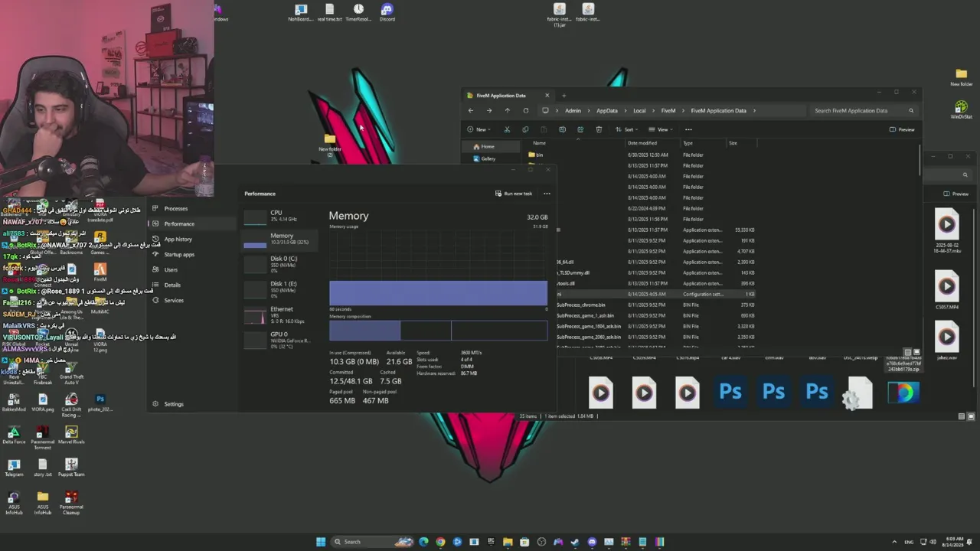Open Users page in Task Manager
This screenshot has height=551, width=980.
coord(171,269)
